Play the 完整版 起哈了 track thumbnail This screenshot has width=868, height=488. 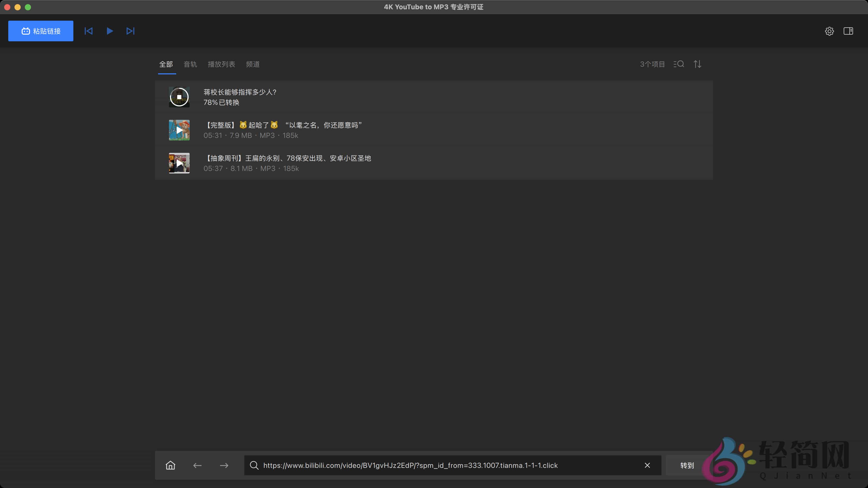(179, 130)
